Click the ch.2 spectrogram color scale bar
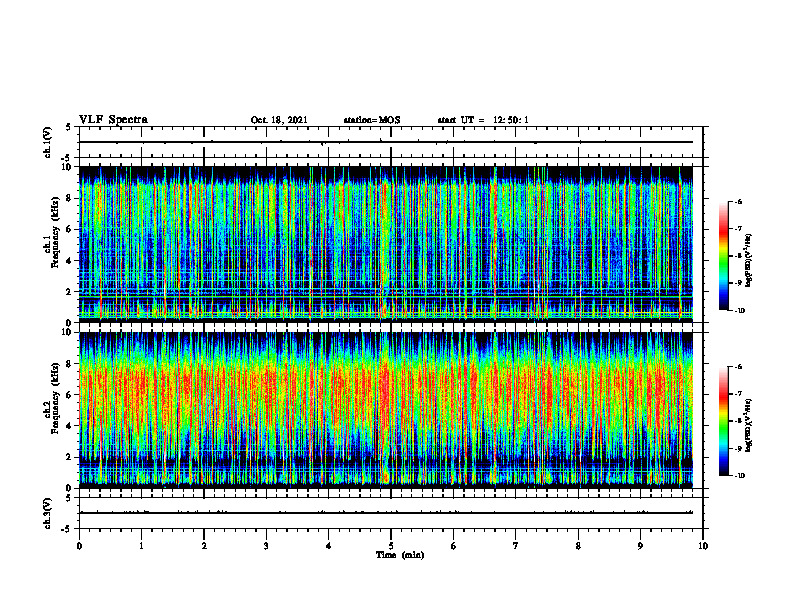This screenshot has width=792, height=612. [724, 421]
